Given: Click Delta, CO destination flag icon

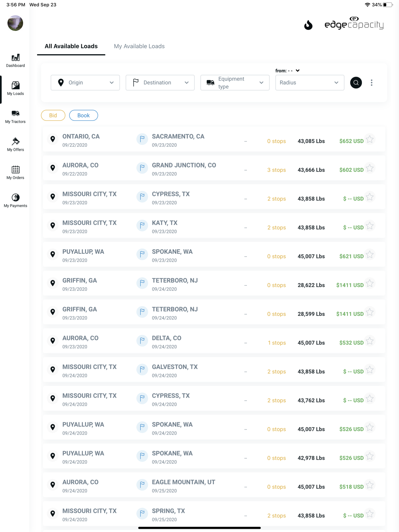Looking at the screenshot, I should pos(142,341).
